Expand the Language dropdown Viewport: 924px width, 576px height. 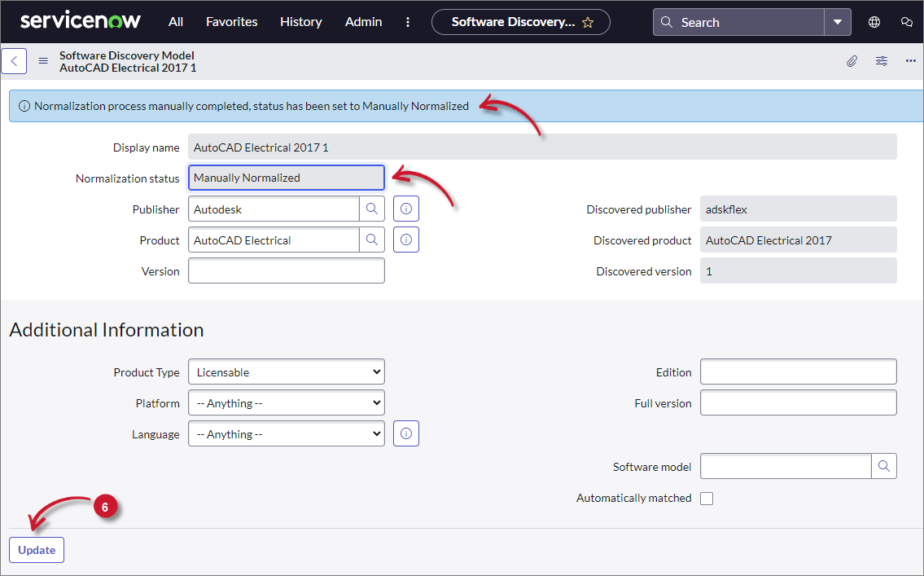point(287,434)
